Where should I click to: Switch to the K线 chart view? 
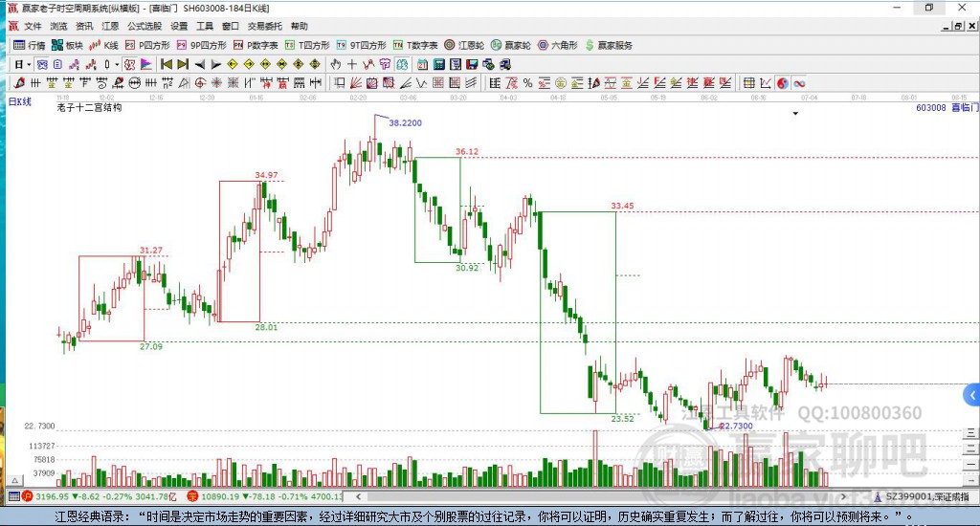[x=103, y=45]
